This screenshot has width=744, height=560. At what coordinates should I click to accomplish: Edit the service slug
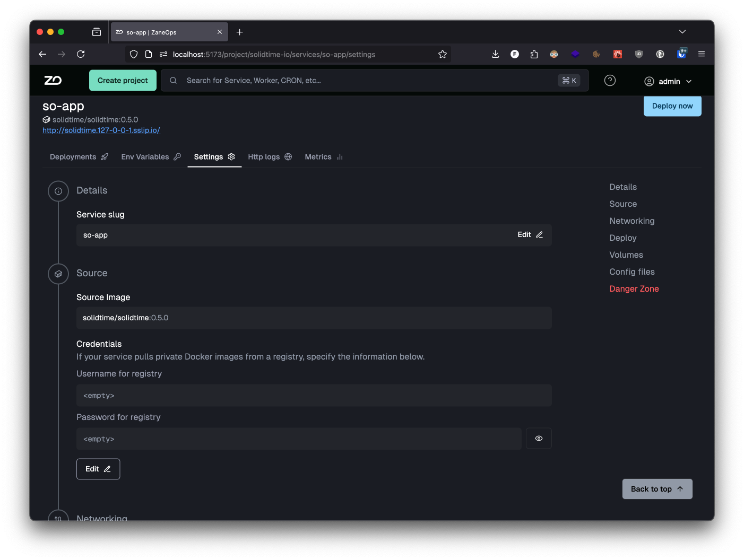[x=530, y=235]
